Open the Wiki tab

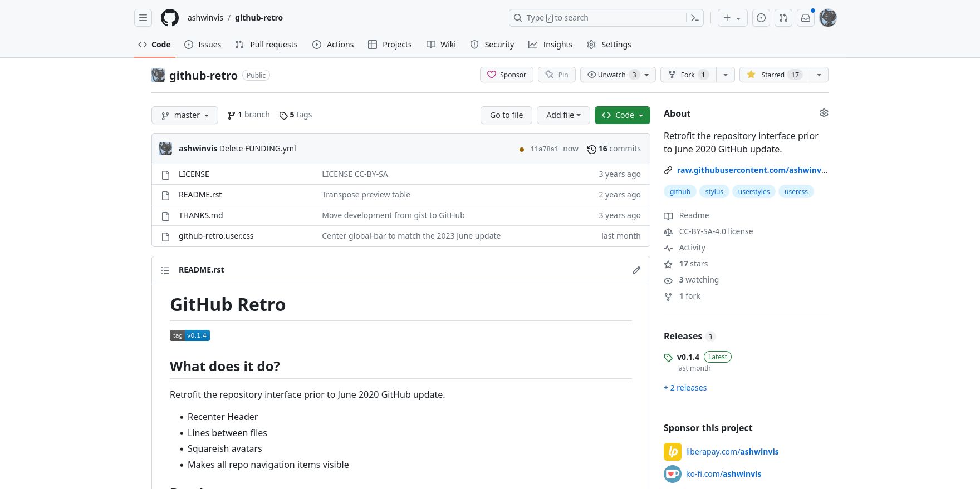pyautogui.click(x=441, y=45)
